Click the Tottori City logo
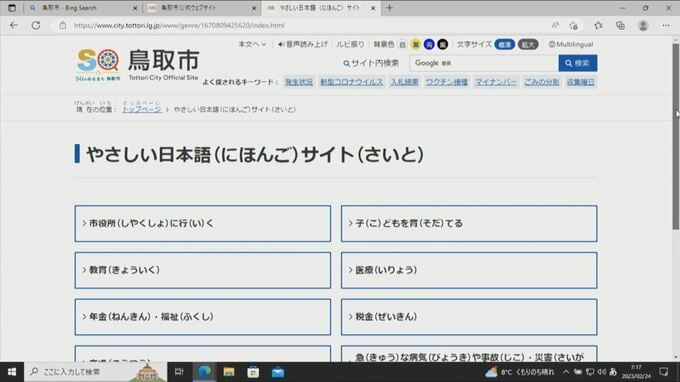Screen dimensions: 680x382 tap(137, 65)
